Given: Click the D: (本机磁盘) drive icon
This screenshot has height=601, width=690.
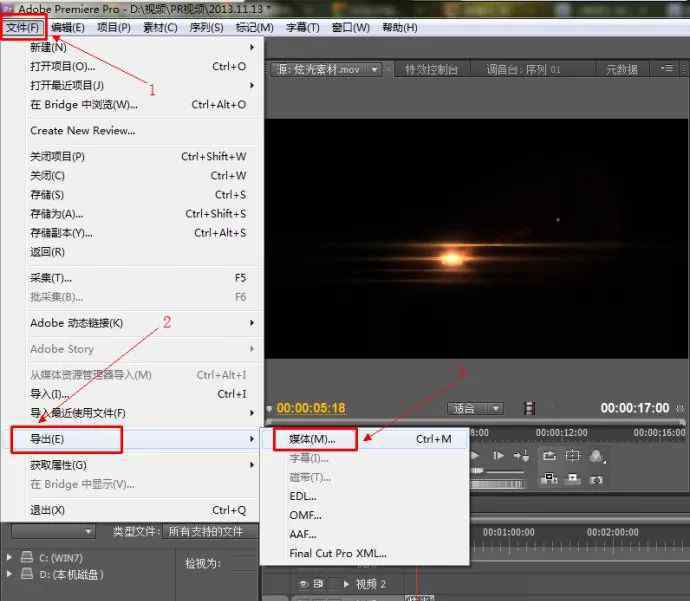Looking at the screenshot, I should tap(27, 574).
